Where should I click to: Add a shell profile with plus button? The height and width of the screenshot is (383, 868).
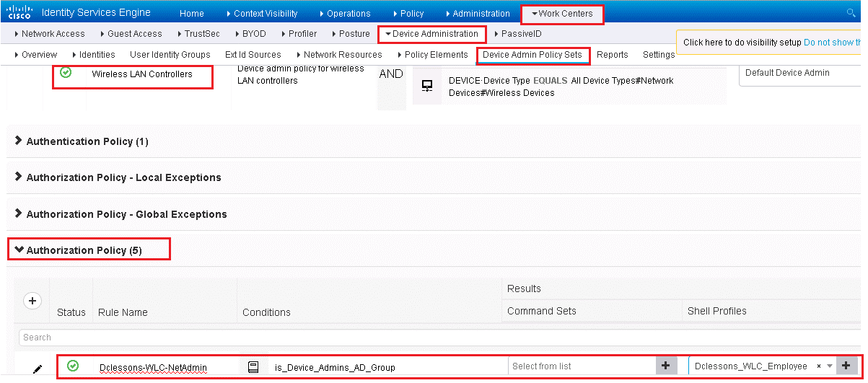846,366
